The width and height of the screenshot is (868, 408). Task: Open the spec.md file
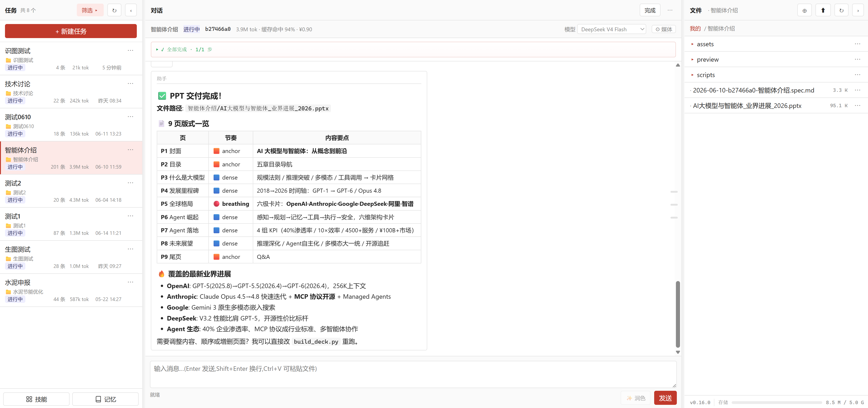753,90
